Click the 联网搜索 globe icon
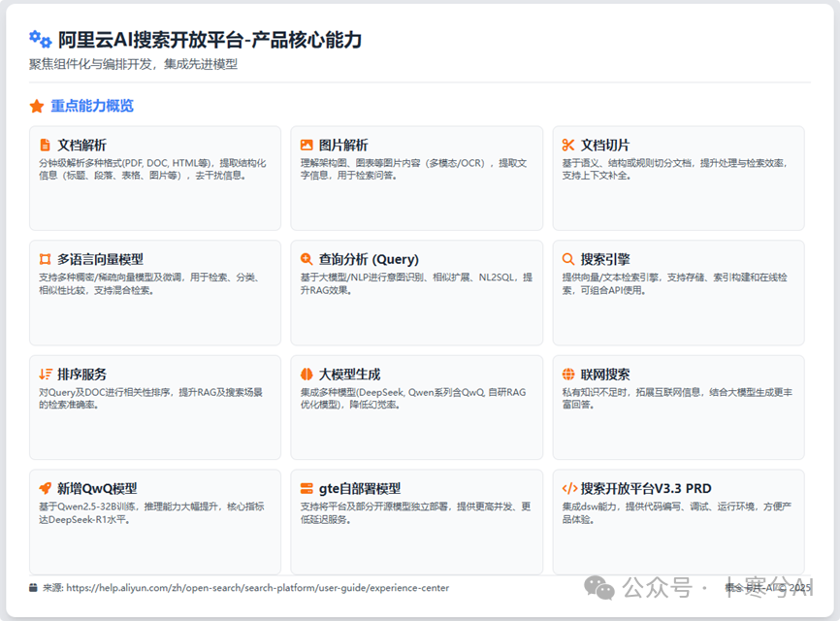Viewport: 840px width, 621px height. pos(568,374)
